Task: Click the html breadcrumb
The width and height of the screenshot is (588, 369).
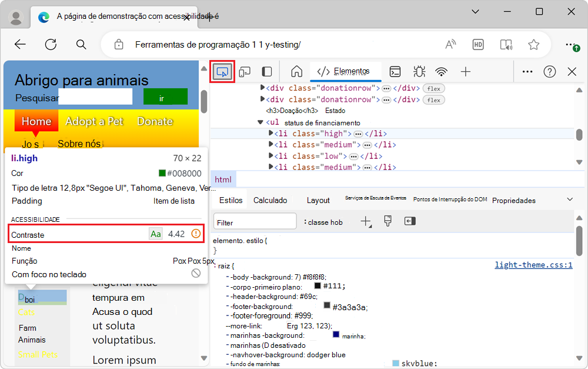Action: pos(223,179)
